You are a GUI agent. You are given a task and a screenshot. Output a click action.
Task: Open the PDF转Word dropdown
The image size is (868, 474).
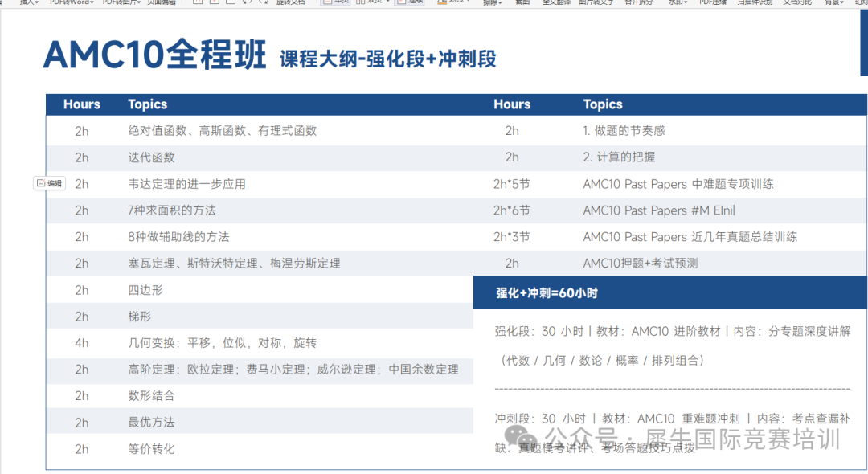click(72, 2)
